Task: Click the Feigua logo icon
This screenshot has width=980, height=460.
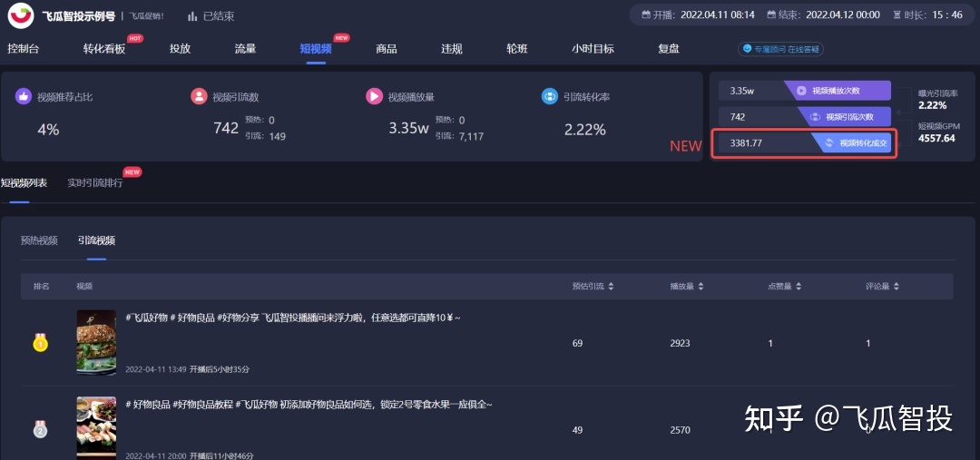Action: [x=21, y=15]
